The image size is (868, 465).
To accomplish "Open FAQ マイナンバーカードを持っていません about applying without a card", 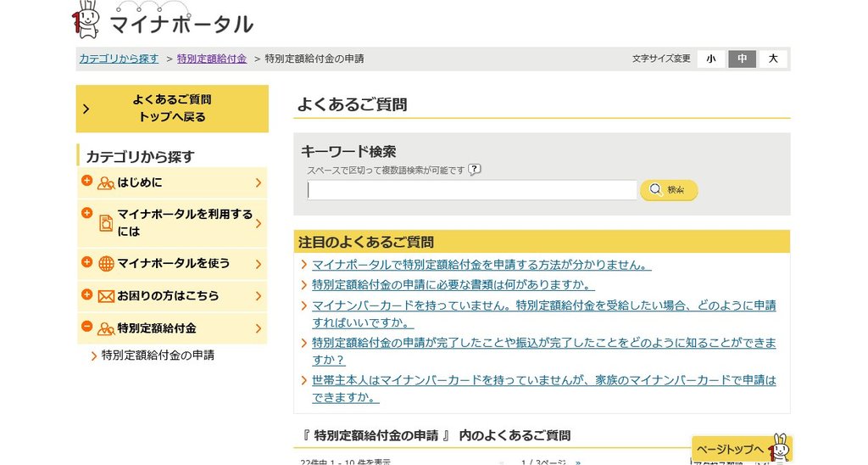I will click(543, 314).
